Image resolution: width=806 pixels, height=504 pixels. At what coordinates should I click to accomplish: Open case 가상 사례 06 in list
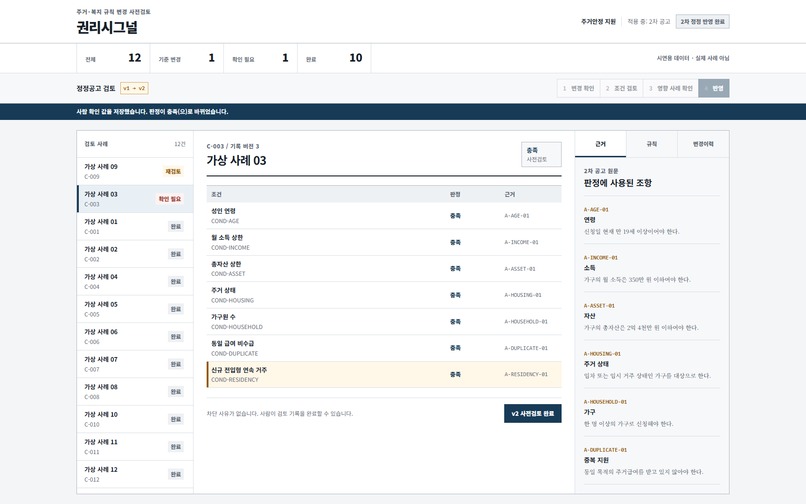pyautogui.click(x=135, y=336)
